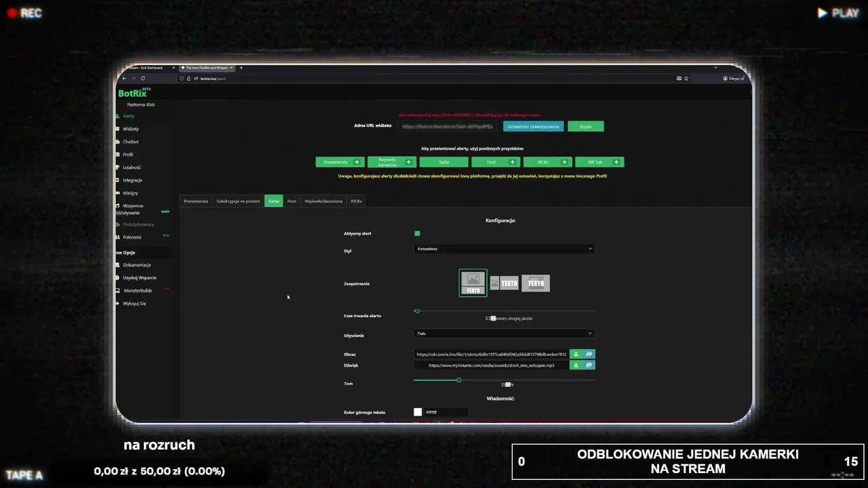Close the Kick Dashboard browser tab
Viewport: 868px width, 488px height.
[x=174, y=68]
